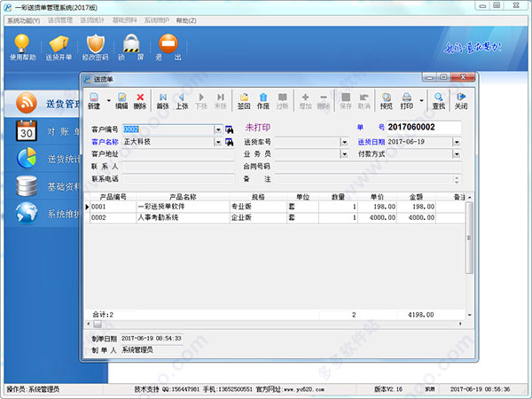Open the 帮助(Z) menu
The height and width of the screenshot is (399, 532).
[186, 20]
